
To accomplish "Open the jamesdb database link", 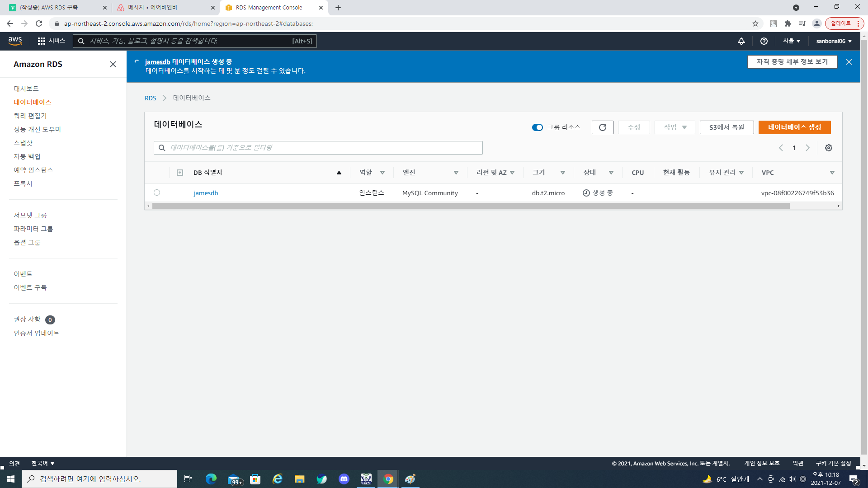I will pyautogui.click(x=206, y=193).
